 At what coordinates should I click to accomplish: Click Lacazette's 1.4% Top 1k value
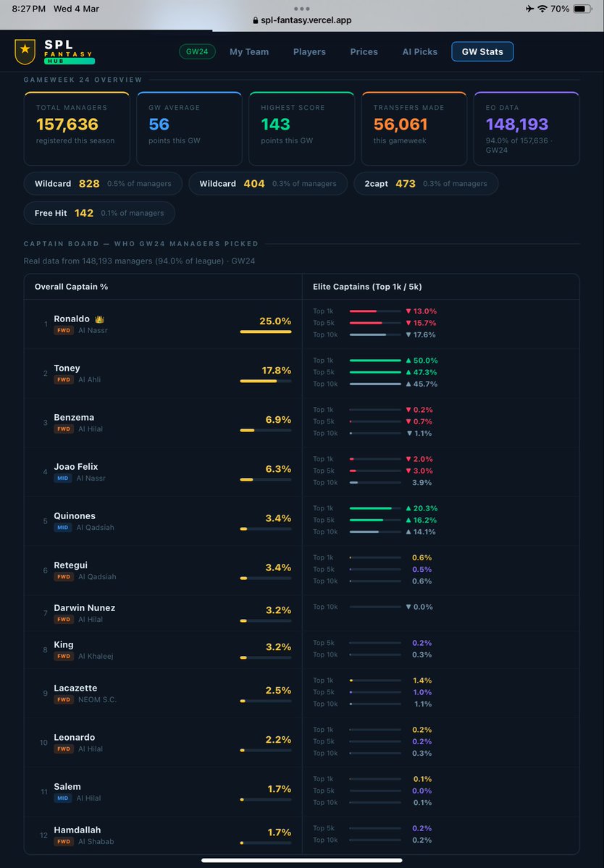[422, 681]
